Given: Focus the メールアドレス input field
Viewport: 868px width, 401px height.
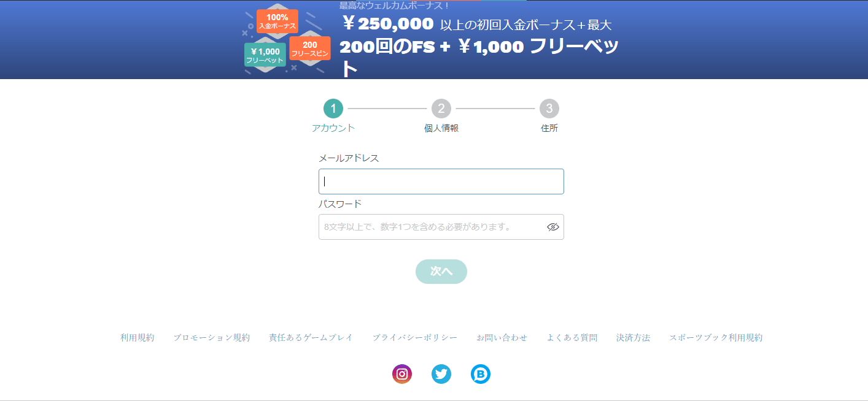Looking at the screenshot, I should pyautogui.click(x=441, y=181).
